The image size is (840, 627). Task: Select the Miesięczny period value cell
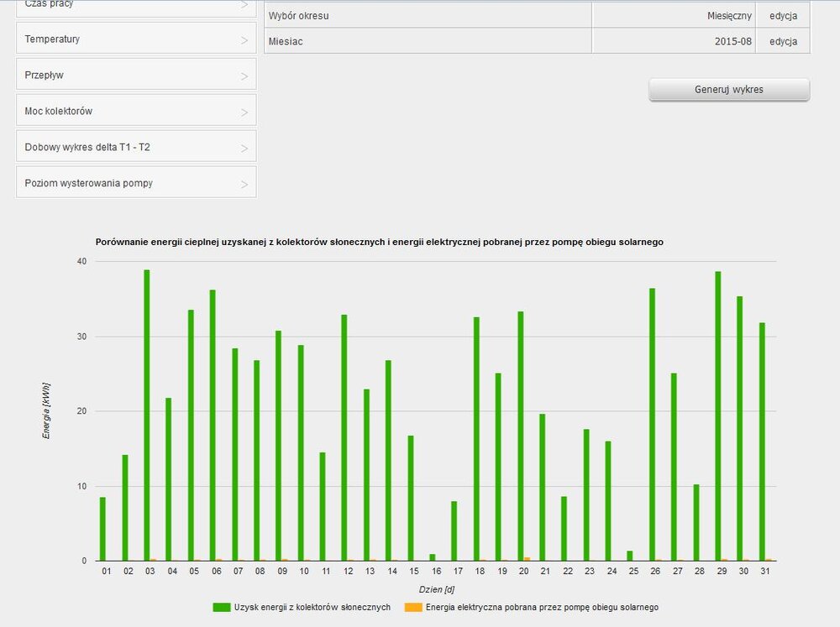[728, 16]
